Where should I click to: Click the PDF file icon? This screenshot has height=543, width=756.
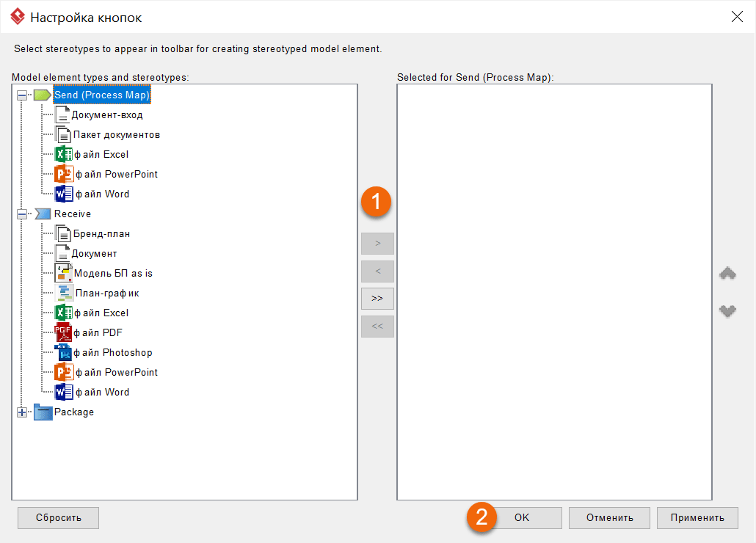coord(64,333)
